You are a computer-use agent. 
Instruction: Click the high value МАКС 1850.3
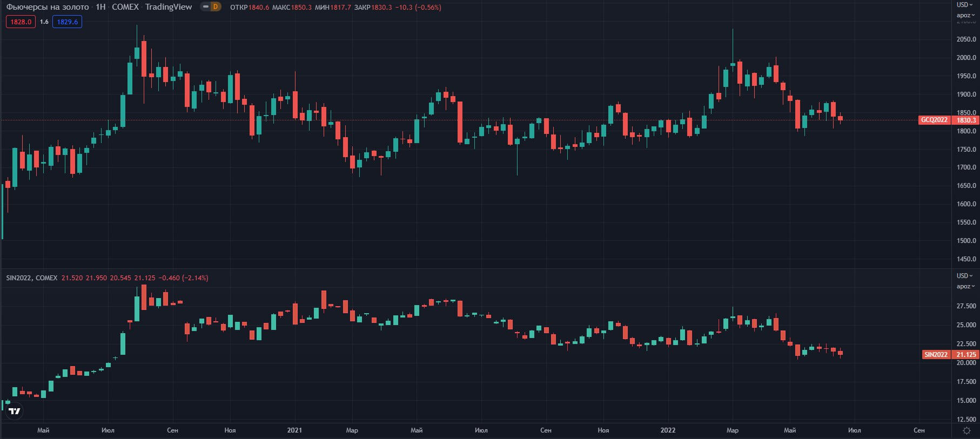[x=292, y=8]
